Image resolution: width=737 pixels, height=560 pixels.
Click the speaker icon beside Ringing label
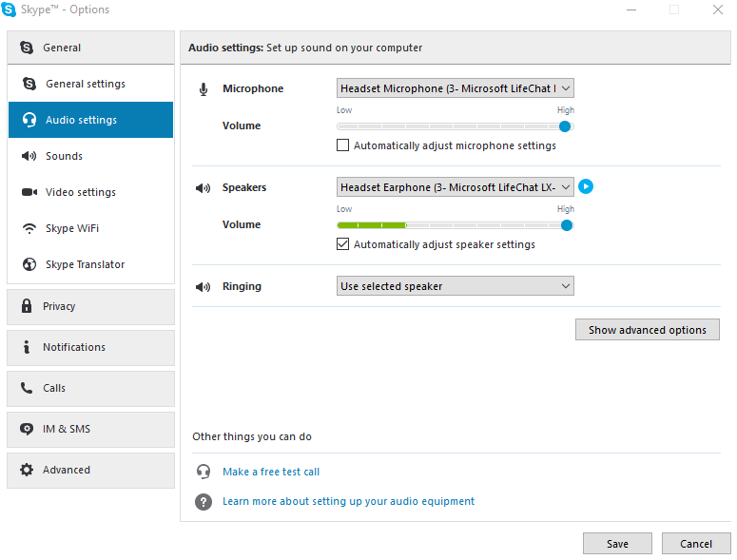(x=204, y=286)
